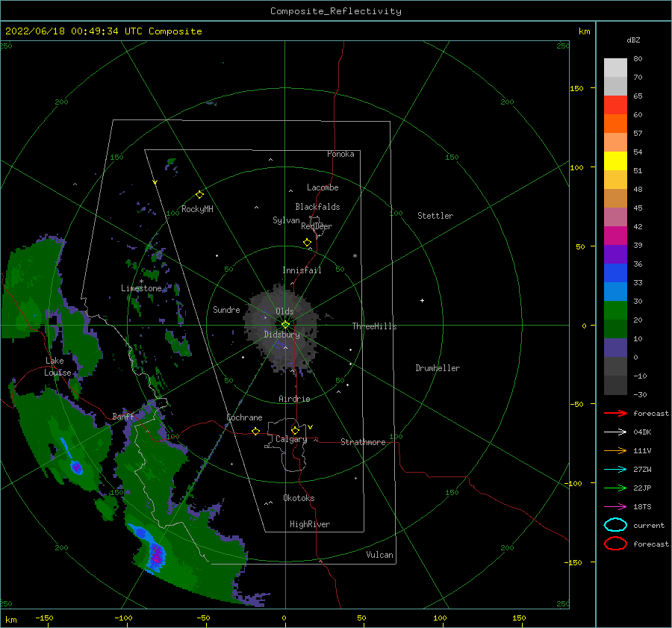
Task: Click the yellow diamond marker near Cochrane
Action: point(255,432)
